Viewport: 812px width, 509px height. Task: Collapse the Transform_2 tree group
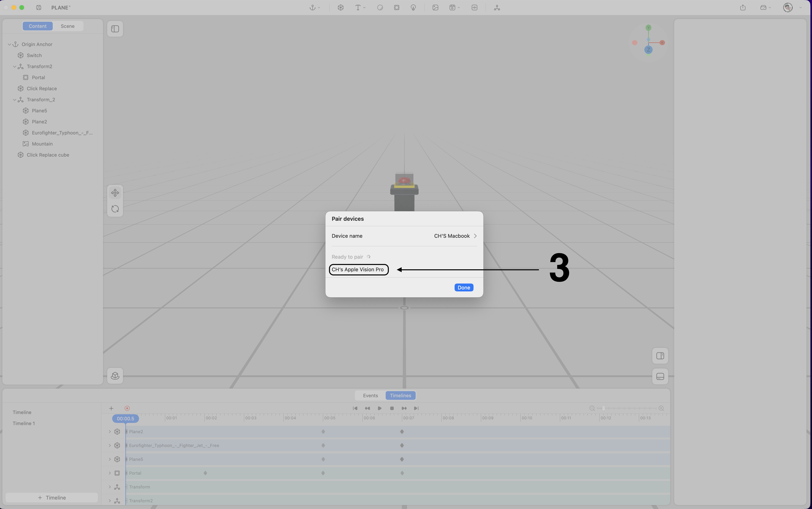pyautogui.click(x=14, y=100)
